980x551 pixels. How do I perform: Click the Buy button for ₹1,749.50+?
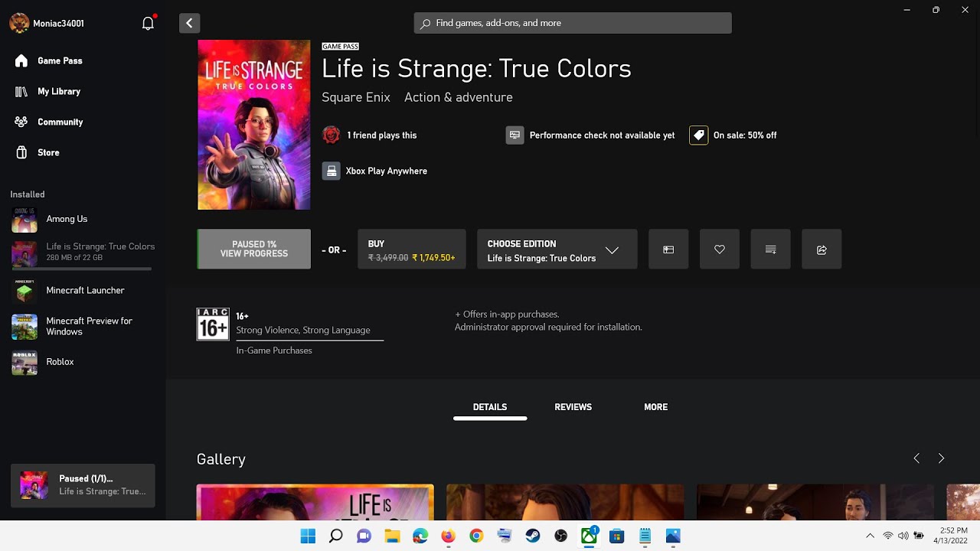(x=411, y=249)
